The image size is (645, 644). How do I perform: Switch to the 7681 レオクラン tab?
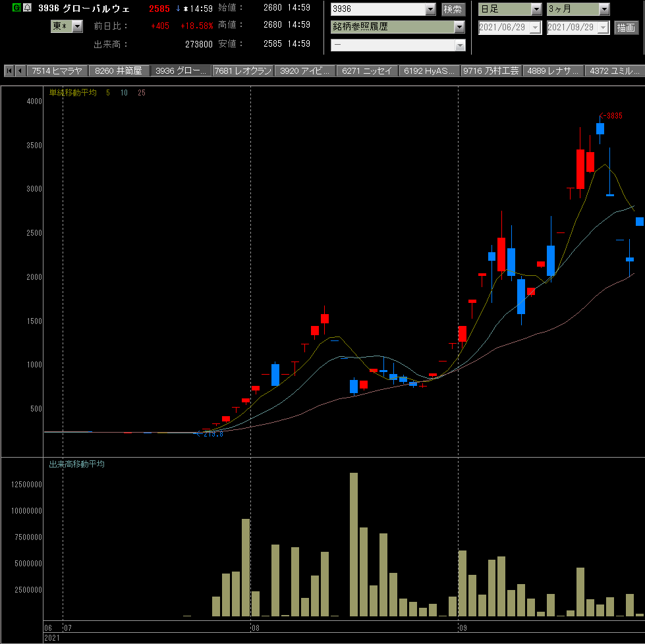(242, 70)
